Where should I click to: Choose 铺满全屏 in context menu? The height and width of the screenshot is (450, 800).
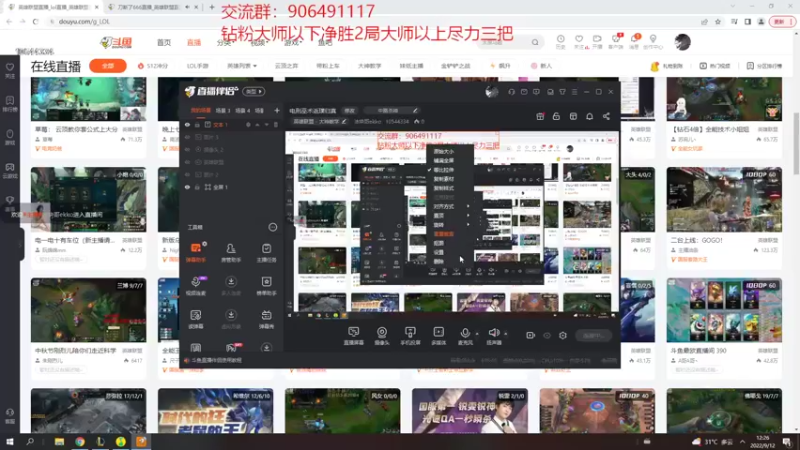443,161
